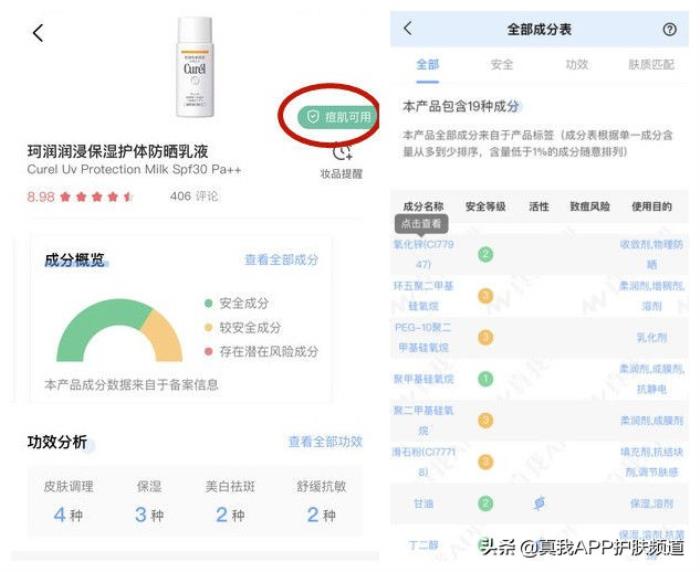Switch to the 安全 tab
The height and width of the screenshot is (572, 700).
click(x=502, y=65)
